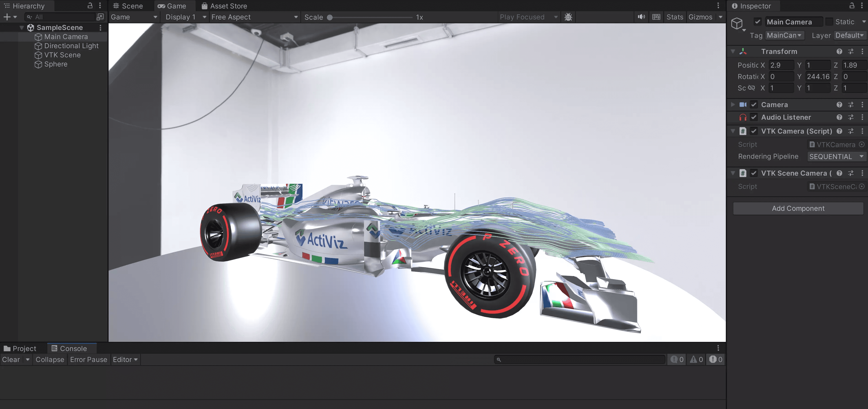Toggle the Stats button in Game view
Image resolution: width=868 pixels, height=409 pixels.
[x=675, y=17]
